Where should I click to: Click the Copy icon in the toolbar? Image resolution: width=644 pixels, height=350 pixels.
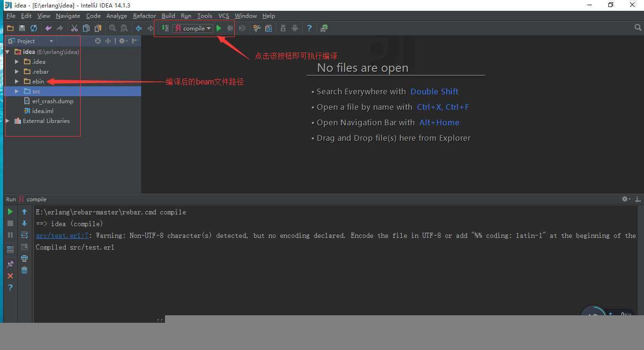pos(86,28)
